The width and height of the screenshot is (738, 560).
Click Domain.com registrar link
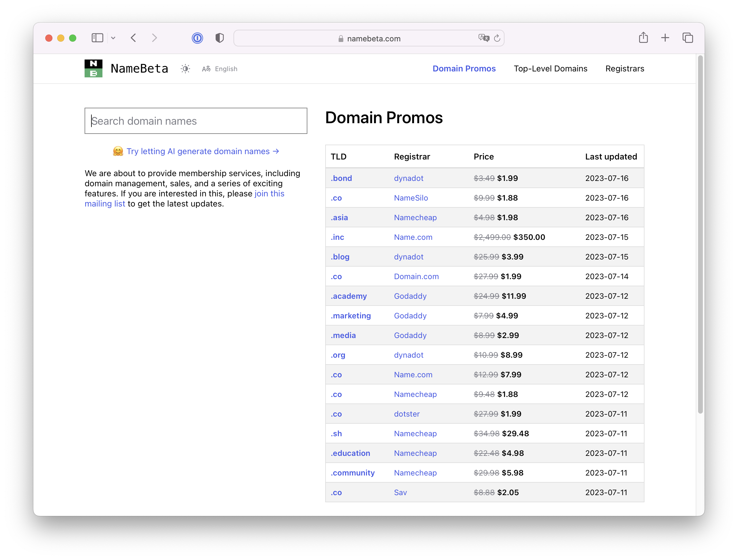(416, 277)
